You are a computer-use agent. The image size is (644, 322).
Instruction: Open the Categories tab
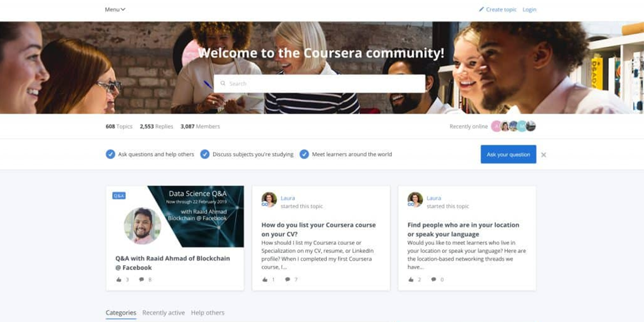(121, 312)
